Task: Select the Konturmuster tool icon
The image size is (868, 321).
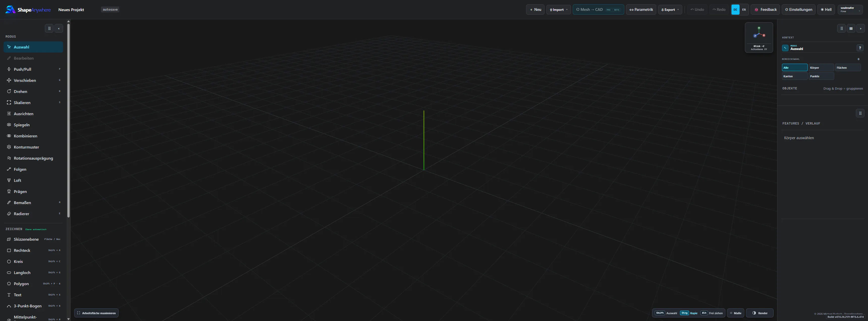Action: tap(9, 147)
